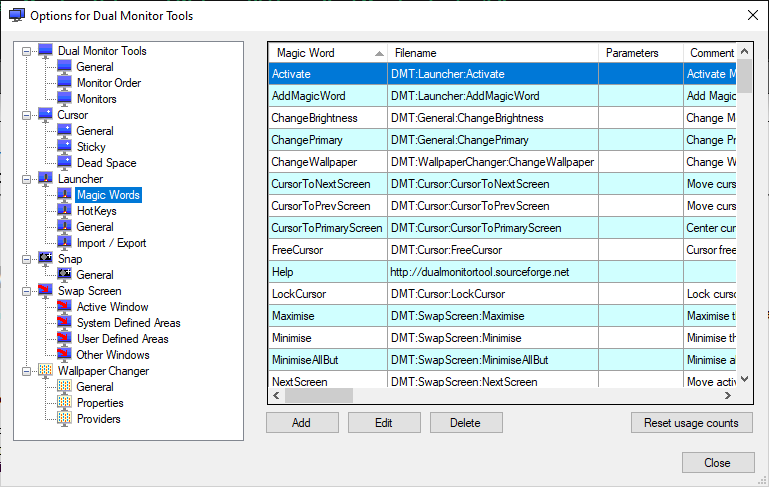Collapse the Snap tree node
769x487 pixels.
[x=26, y=259]
